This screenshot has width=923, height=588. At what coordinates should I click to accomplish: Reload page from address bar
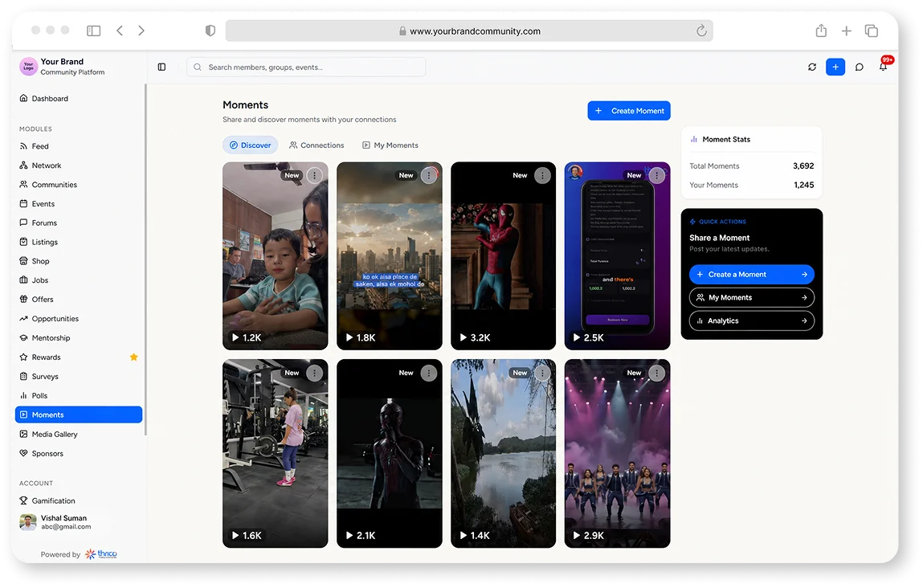pos(701,31)
